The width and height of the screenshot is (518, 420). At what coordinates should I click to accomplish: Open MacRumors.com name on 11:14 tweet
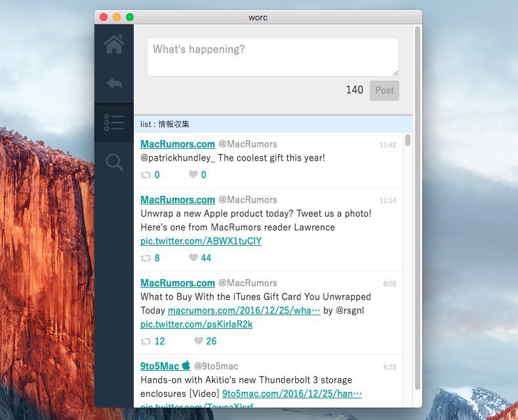178,200
